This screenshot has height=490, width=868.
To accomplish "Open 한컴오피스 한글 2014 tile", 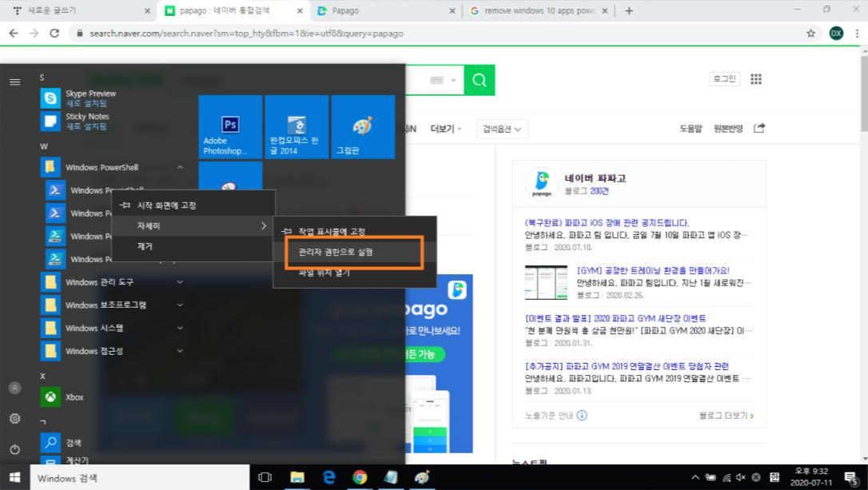I will pos(297,127).
